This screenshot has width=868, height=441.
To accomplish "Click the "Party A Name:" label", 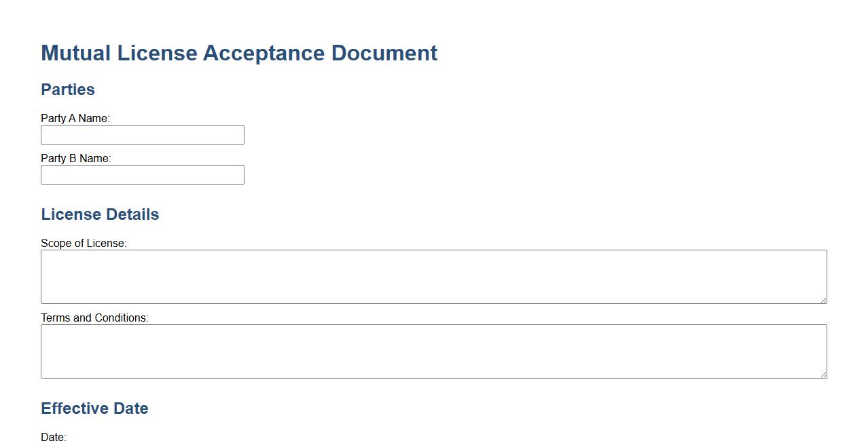I will point(75,118).
